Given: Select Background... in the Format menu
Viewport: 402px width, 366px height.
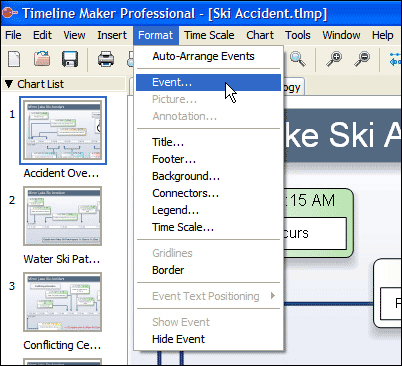Looking at the screenshot, I should [x=208, y=176].
